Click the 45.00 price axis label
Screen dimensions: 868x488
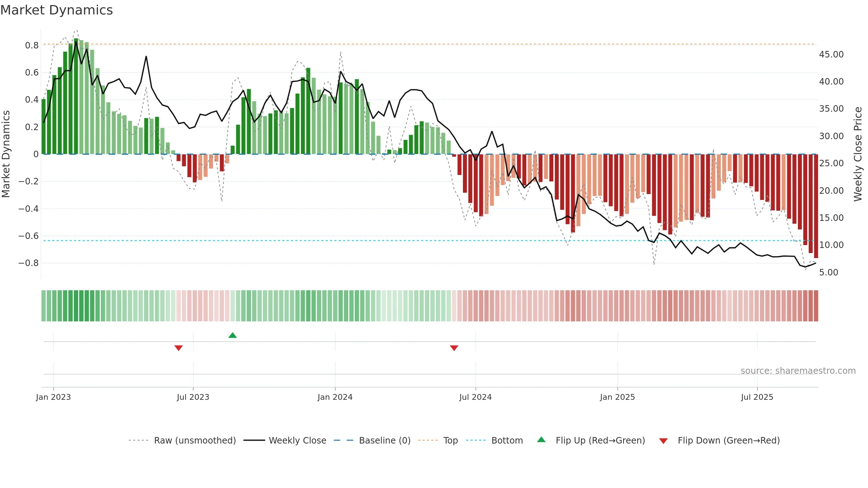(831, 54)
